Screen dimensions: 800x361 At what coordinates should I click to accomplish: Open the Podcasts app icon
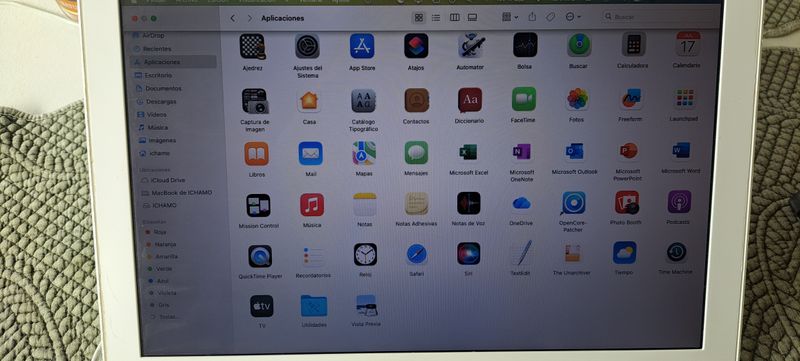click(x=679, y=201)
